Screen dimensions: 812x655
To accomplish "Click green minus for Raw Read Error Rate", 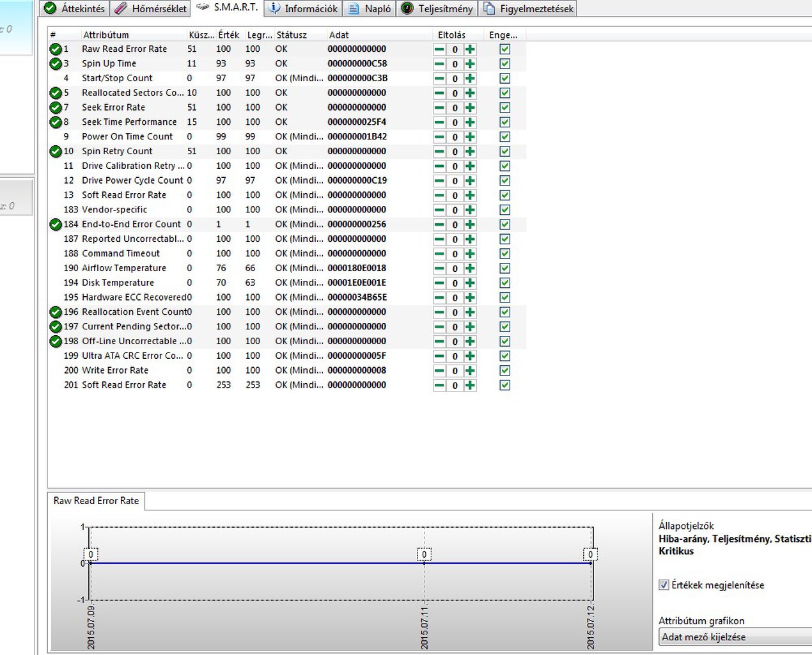I will point(439,49).
